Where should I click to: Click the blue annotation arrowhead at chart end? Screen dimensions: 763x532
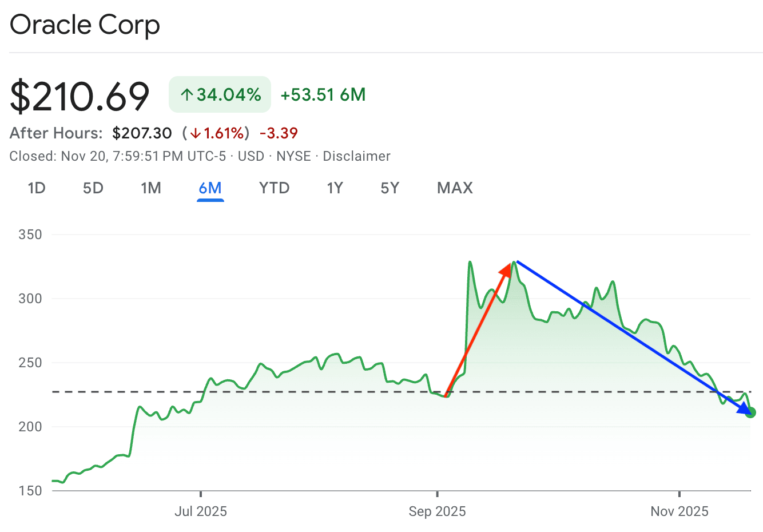point(744,408)
